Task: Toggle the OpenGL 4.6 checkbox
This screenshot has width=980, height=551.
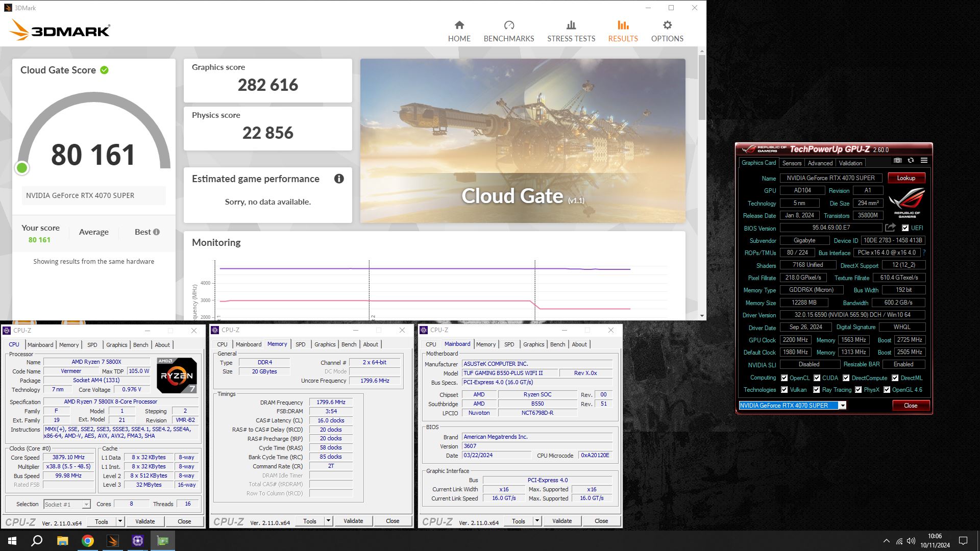Action: (887, 390)
